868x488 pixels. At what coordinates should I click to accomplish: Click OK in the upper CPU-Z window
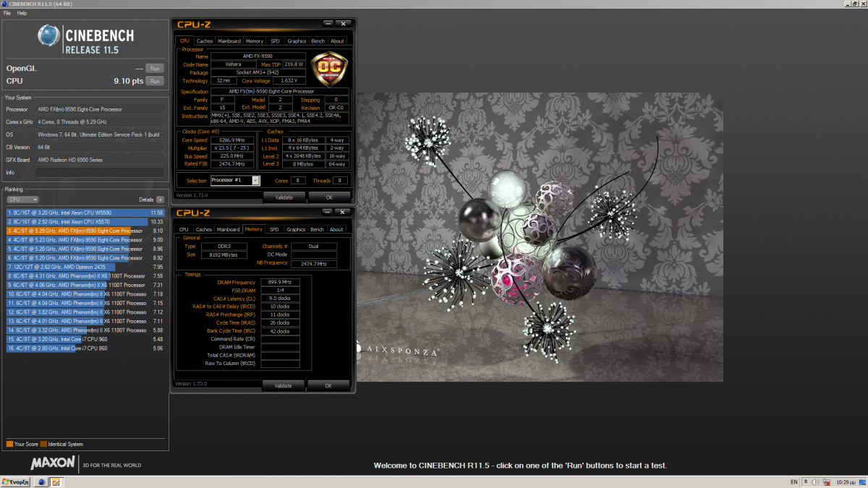click(x=329, y=197)
